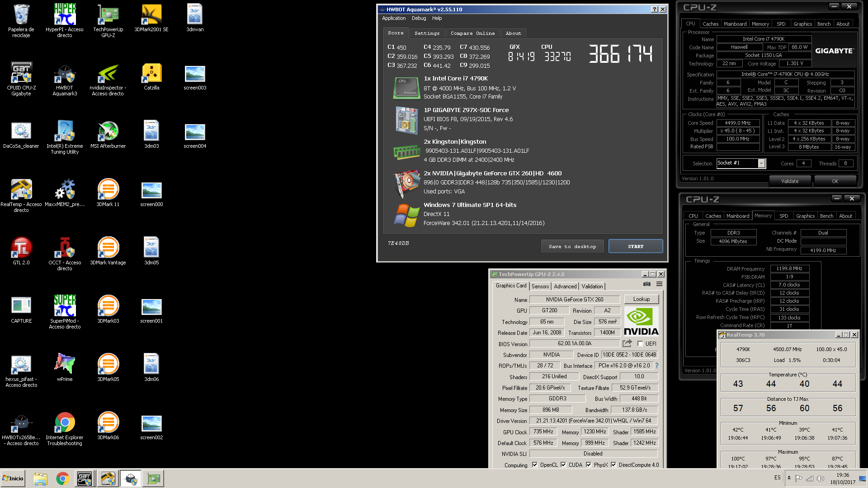The image size is (868, 488).
Task: Open the OCCT shortcut icon
Action: click(x=65, y=253)
